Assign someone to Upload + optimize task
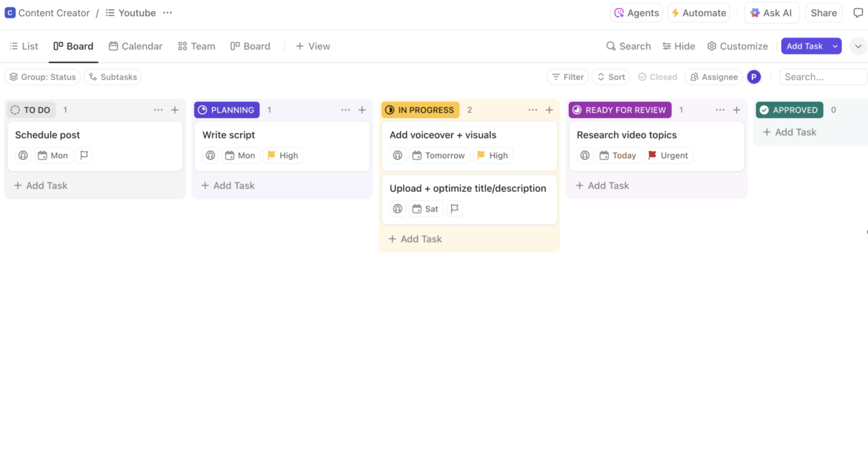This screenshot has height=455, width=868. 397,209
